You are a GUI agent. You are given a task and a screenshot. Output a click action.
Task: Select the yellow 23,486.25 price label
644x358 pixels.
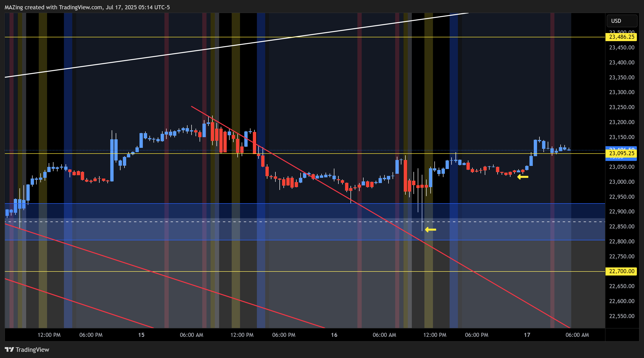pyautogui.click(x=621, y=37)
